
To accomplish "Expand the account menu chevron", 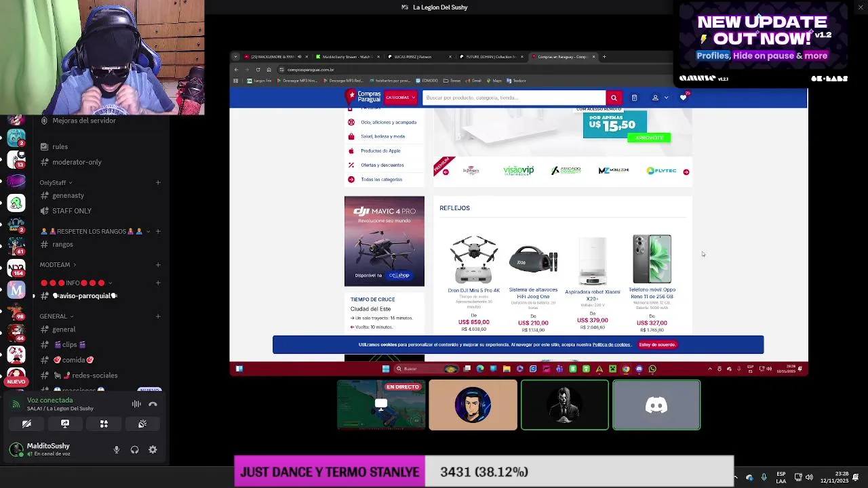I will pos(666,98).
